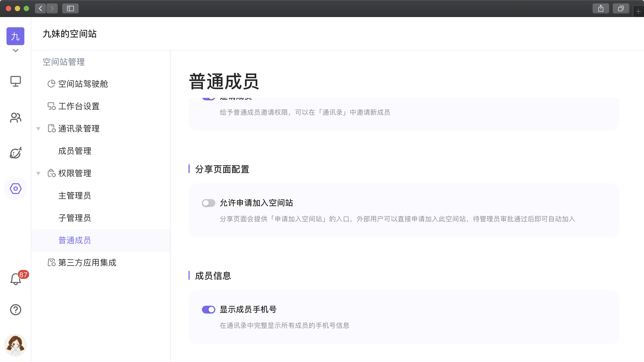
Task: Select 权限管理 in the sidebar
Action: tap(75, 173)
